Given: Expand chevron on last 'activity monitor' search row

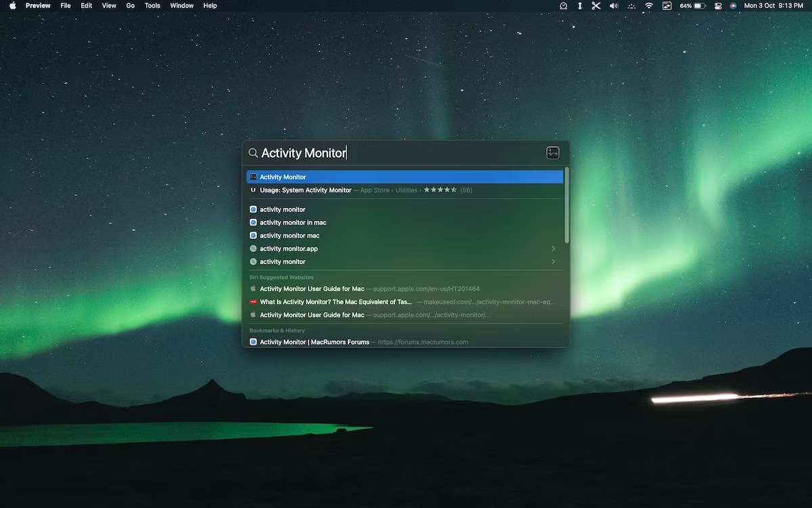Looking at the screenshot, I should 554,261.
